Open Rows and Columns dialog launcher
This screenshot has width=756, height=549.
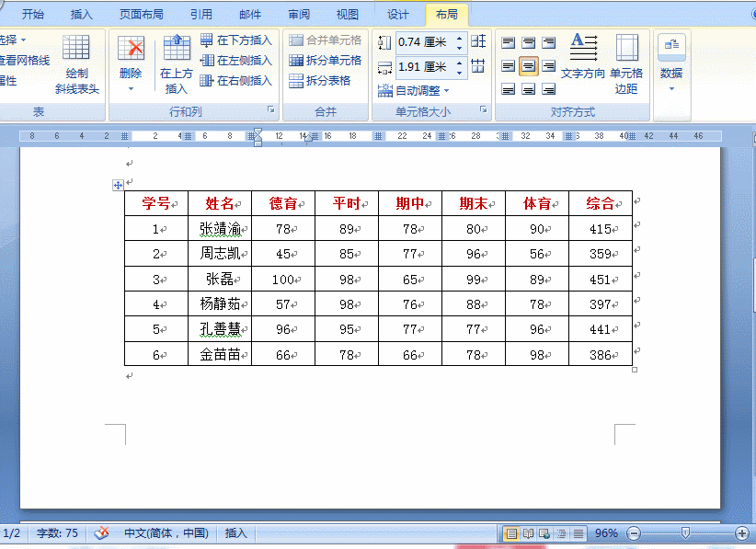(271, 110)
